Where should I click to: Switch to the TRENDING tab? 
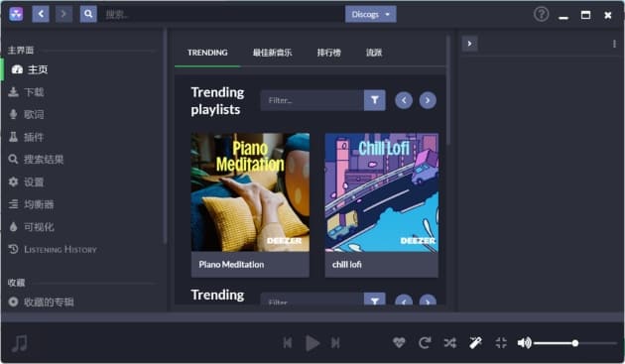(x=207, y=53)
